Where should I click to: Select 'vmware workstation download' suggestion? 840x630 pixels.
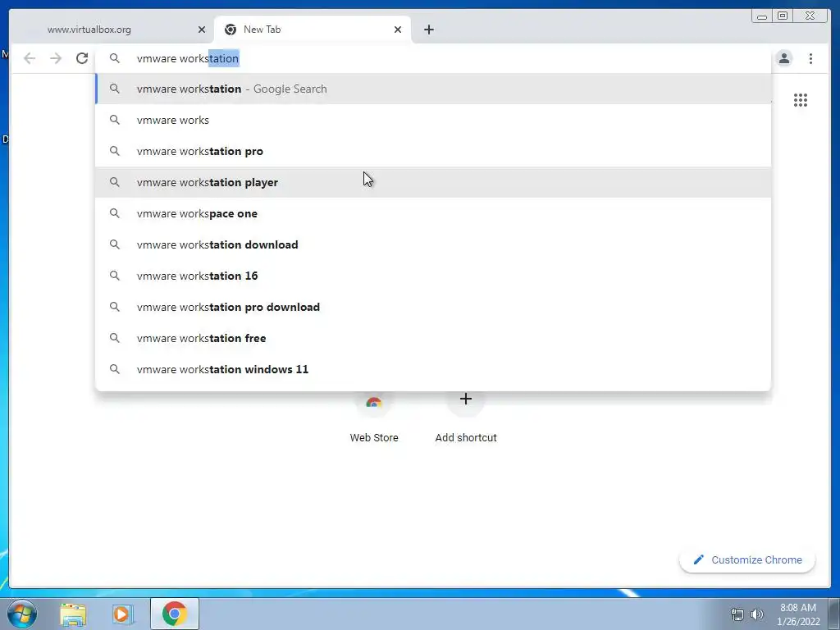point(433,244)
